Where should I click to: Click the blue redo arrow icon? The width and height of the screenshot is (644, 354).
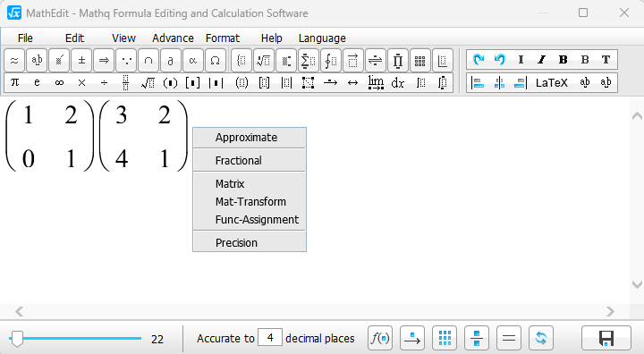click(x=478, y=60)
